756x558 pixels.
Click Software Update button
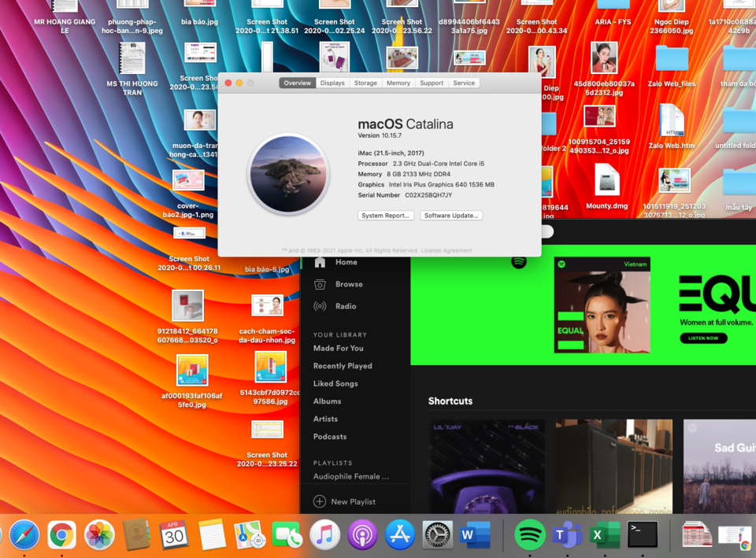(451, 216)
